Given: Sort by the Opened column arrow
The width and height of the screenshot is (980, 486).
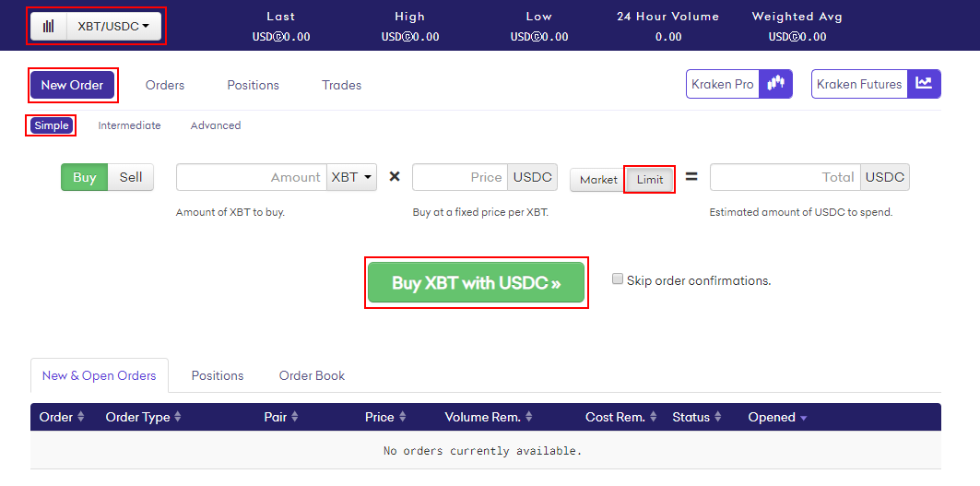Looking at the screenshot, I should [803, 418].
